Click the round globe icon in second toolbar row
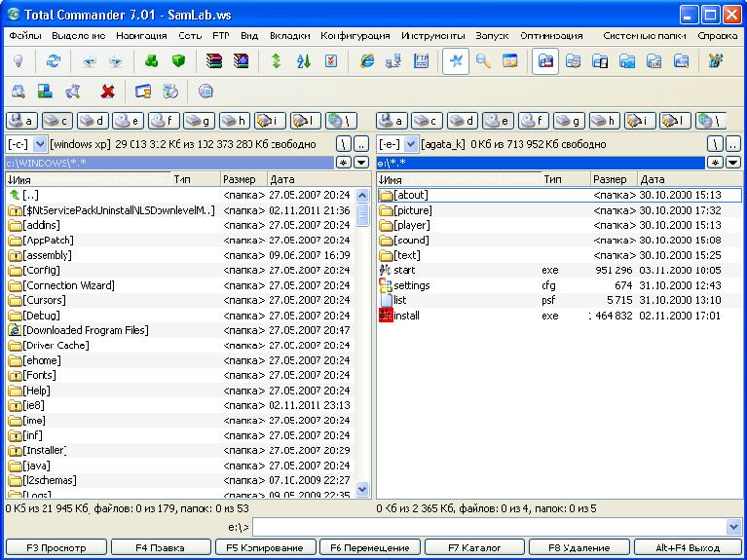This screenshot has width=747, height=560. tap(205, 91)
